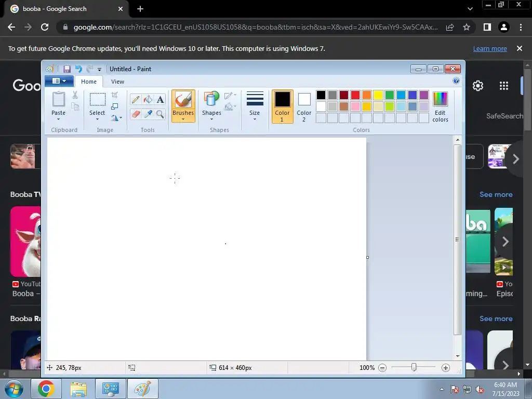Screen dimensions: 532x399
Task: Click the Copy icon in Clipboard group
Action: [x=75, y=107]
